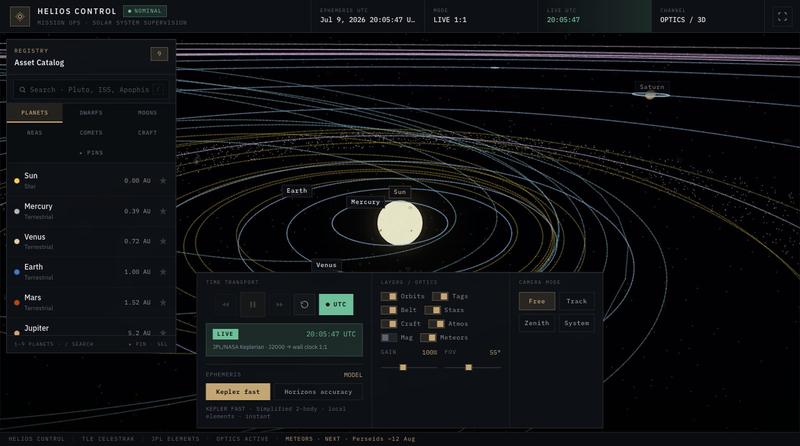Click the Sun label in the viewport
The height and width of the screenshot is (446, 800).
pyautogui.click(x=399, y=192)
